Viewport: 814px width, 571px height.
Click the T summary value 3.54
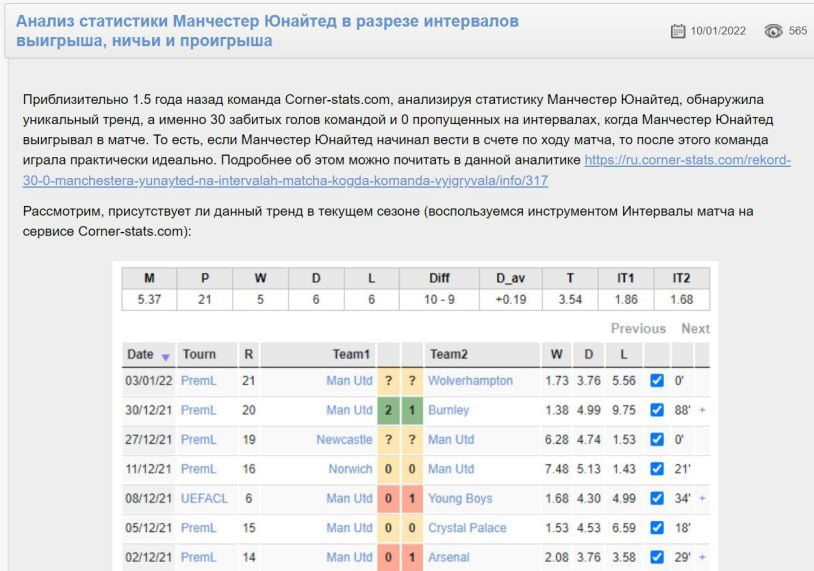[x=570, y=300]
